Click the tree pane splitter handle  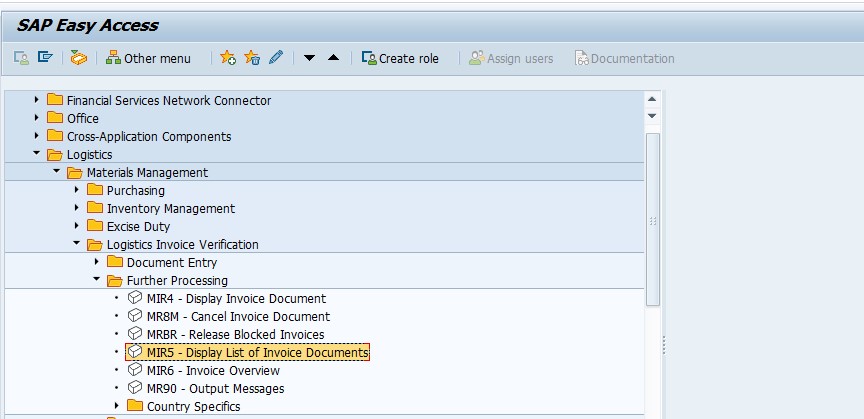pos(664,346)
